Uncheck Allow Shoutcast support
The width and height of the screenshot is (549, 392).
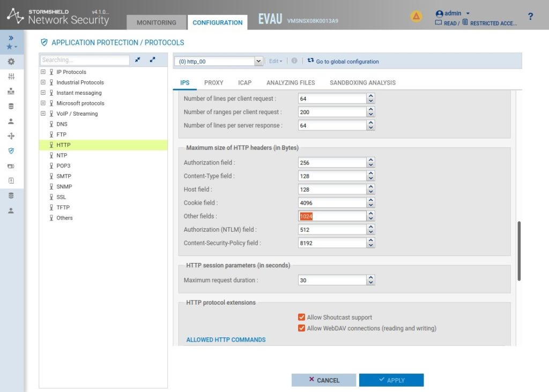301,318
